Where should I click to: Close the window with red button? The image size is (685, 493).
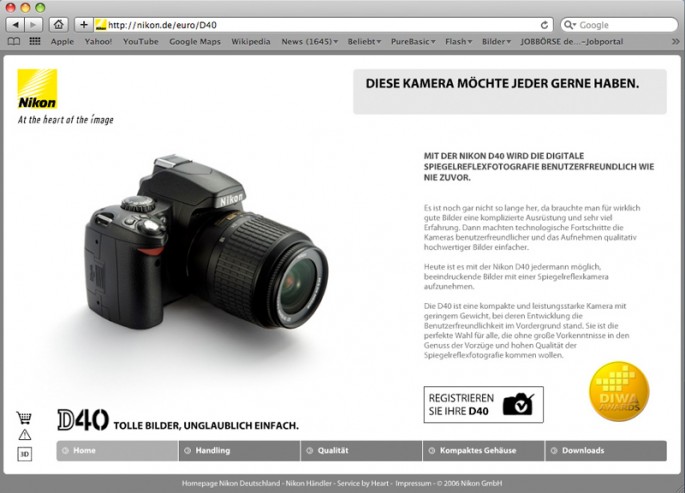click(x=10, y=7)
